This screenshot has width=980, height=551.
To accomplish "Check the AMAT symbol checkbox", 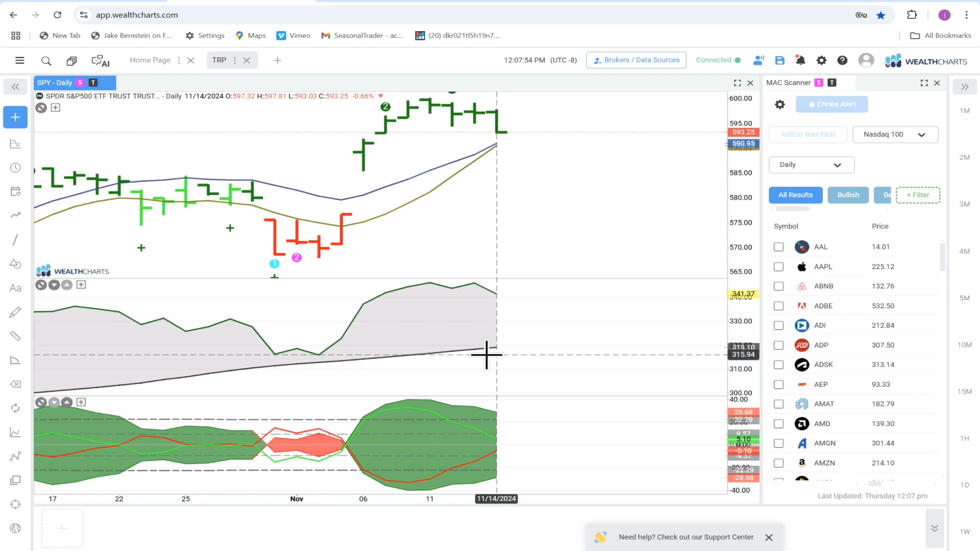I will 778,404.
